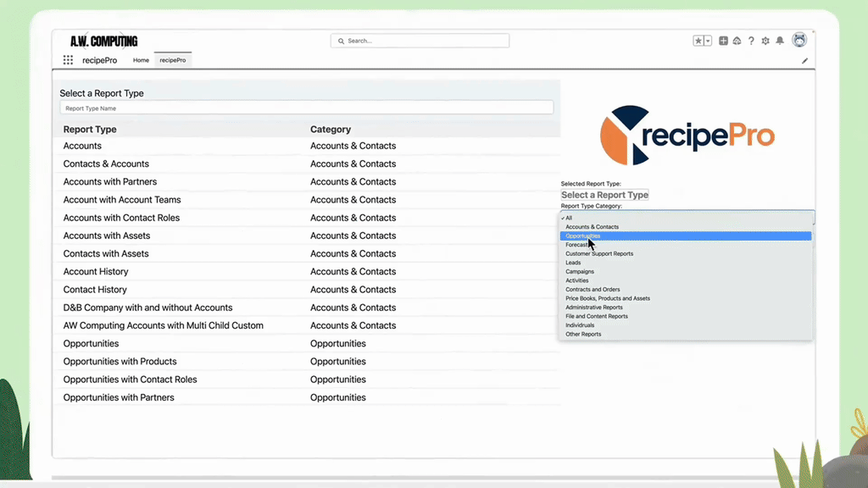868x488 pixels.
Task: Pick Customer Support Reports option
Action: coord(686,254)
